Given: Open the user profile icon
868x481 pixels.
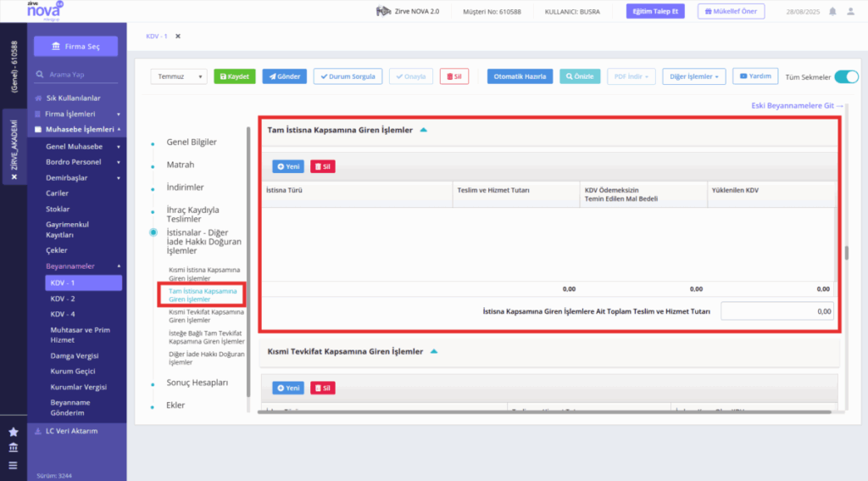Looking at the screenshot, I should (x=851, y=11).
